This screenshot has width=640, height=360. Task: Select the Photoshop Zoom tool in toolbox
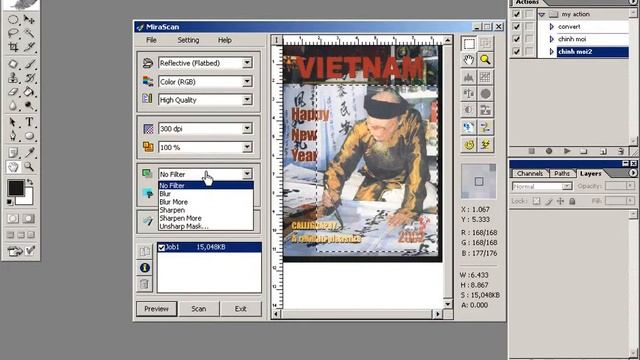(29, 167)
